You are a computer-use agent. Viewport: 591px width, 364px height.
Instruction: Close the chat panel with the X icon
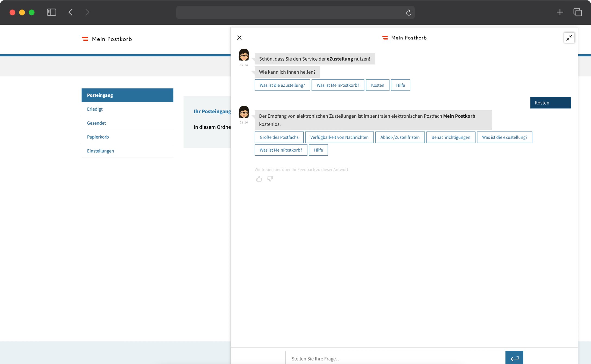(x=239, y=37)
